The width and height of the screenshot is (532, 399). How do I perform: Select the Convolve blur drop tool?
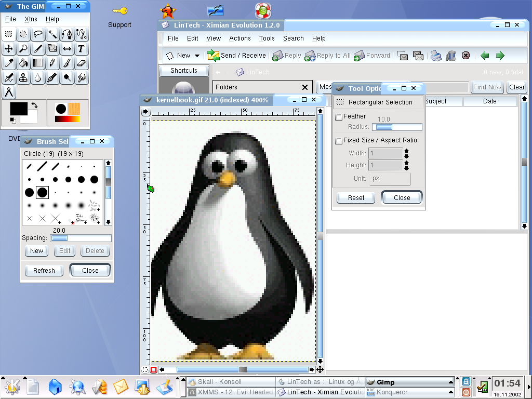click(37, 78)
